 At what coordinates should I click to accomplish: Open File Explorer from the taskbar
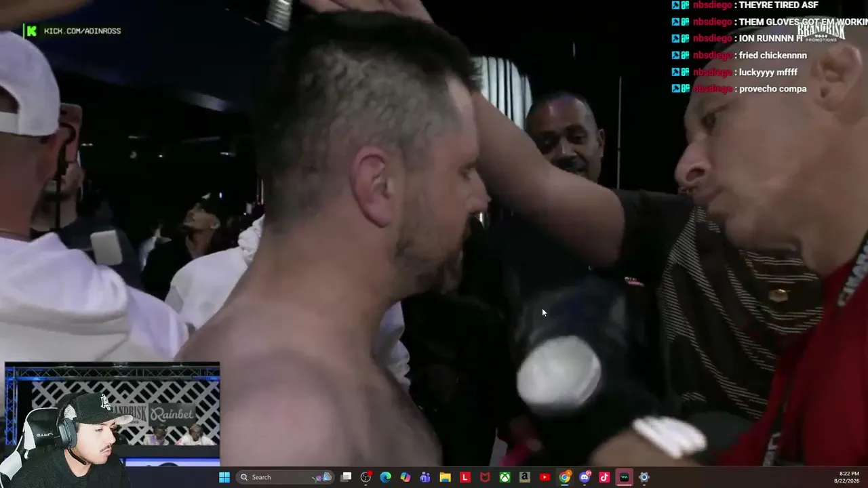tap(445, 477)
